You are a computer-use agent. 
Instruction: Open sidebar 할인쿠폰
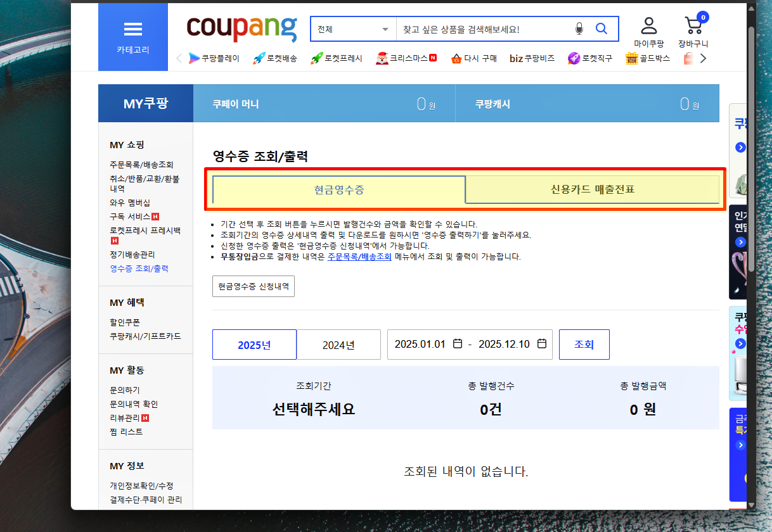(x=125, y=322)
